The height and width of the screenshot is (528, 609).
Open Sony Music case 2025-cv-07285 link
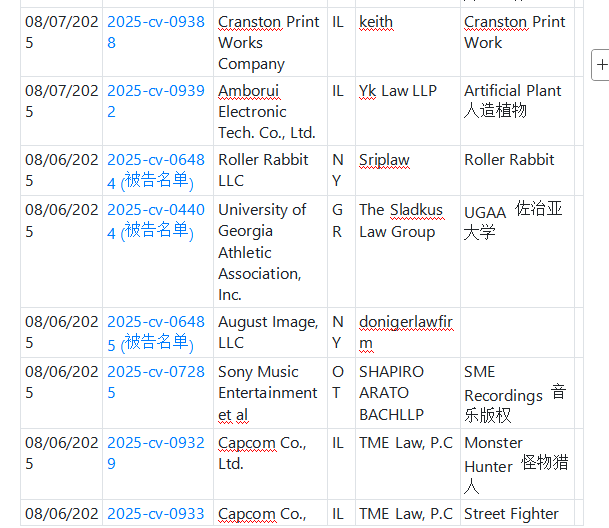pos(156,382)
